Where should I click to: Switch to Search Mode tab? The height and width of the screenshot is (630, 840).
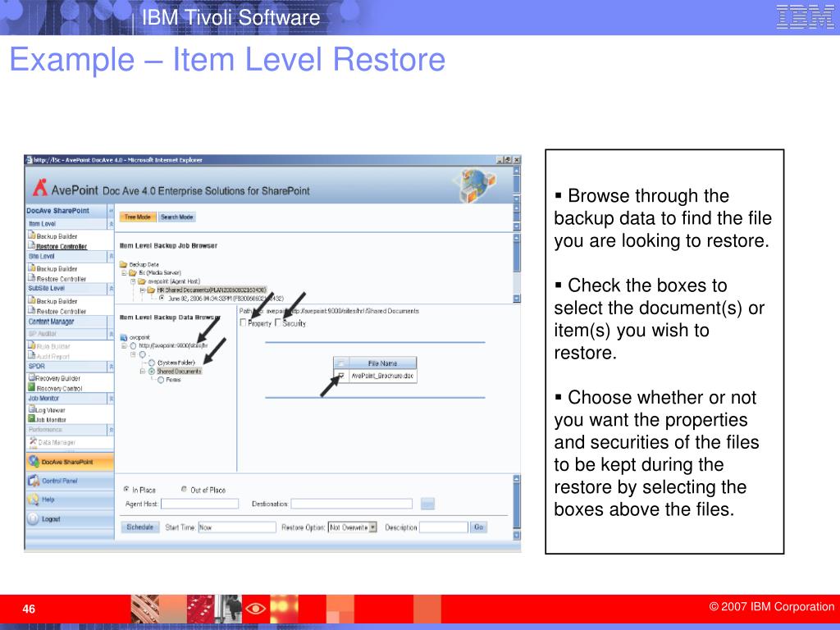pyautogui.click(x=177, y=217)
